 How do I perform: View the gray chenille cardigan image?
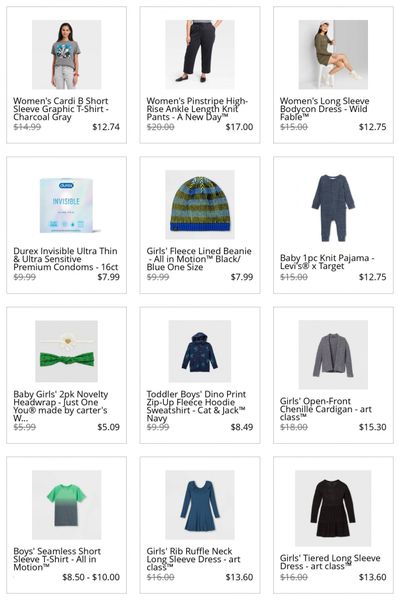pyautogui.click(x=333, y=355)
